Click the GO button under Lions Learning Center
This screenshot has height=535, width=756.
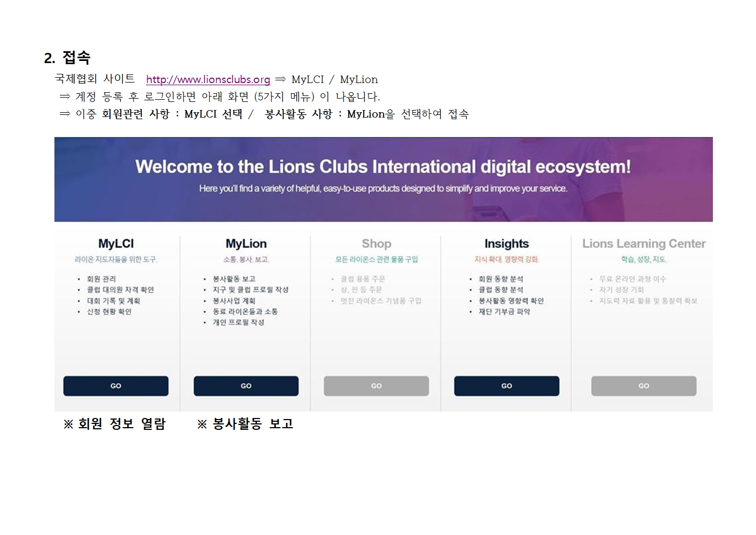click(644, 386)
